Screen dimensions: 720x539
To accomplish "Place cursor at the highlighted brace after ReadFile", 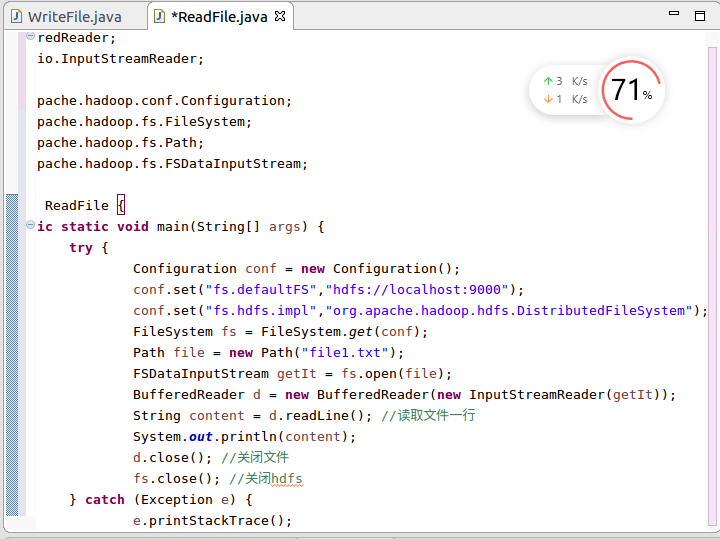I will coord(121,205).
